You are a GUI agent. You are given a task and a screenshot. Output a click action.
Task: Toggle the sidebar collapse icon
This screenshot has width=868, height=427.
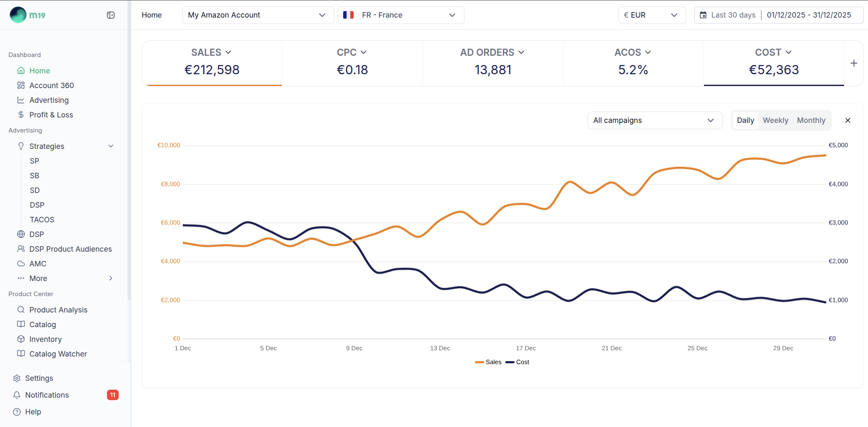110,15
